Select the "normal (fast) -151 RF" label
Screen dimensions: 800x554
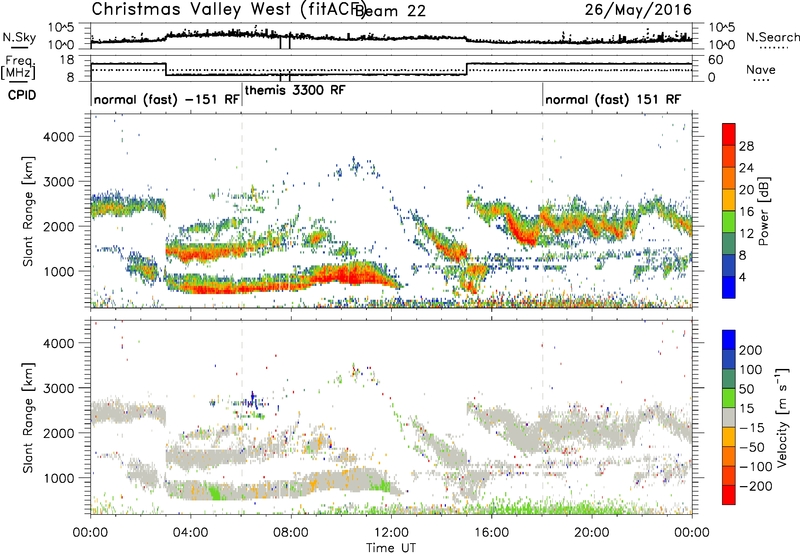click(x=166, y=99)
